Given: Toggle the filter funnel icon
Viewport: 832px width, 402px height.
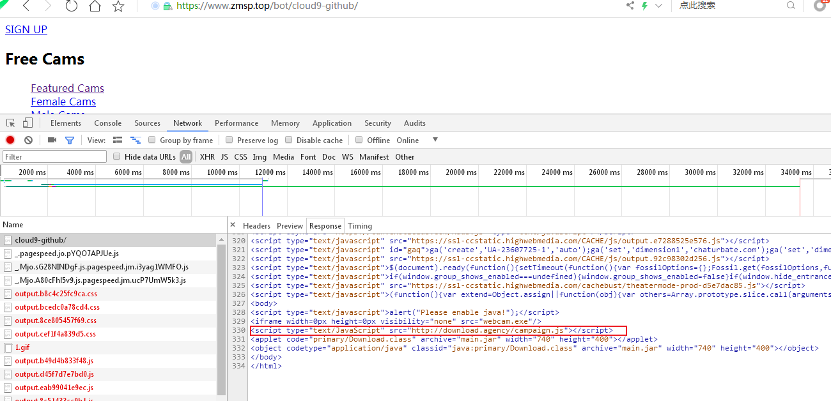Looking at the screenshot, I should (69, 140).
